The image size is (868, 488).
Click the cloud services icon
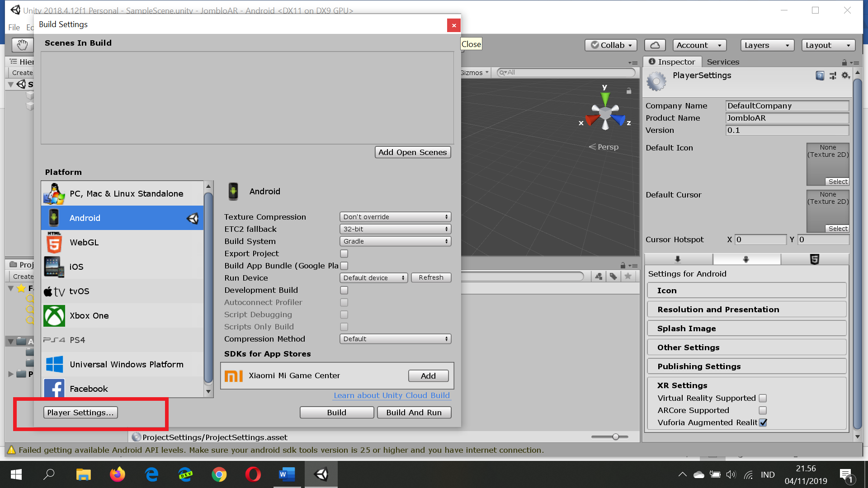(655, 45)
